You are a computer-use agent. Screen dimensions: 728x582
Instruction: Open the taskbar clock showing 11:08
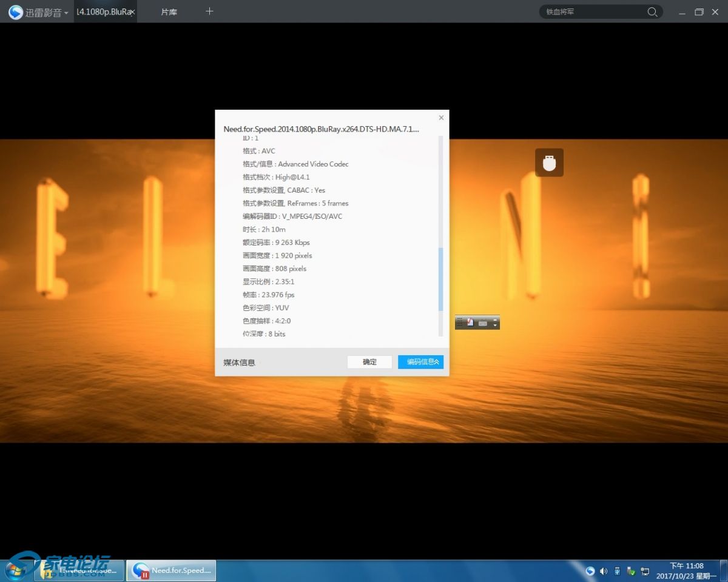(x=686, y=570)
